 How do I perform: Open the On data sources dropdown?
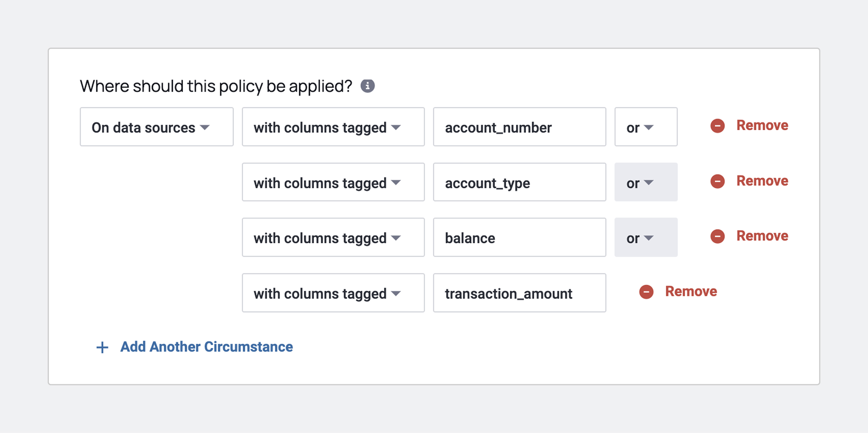(157, 127)
